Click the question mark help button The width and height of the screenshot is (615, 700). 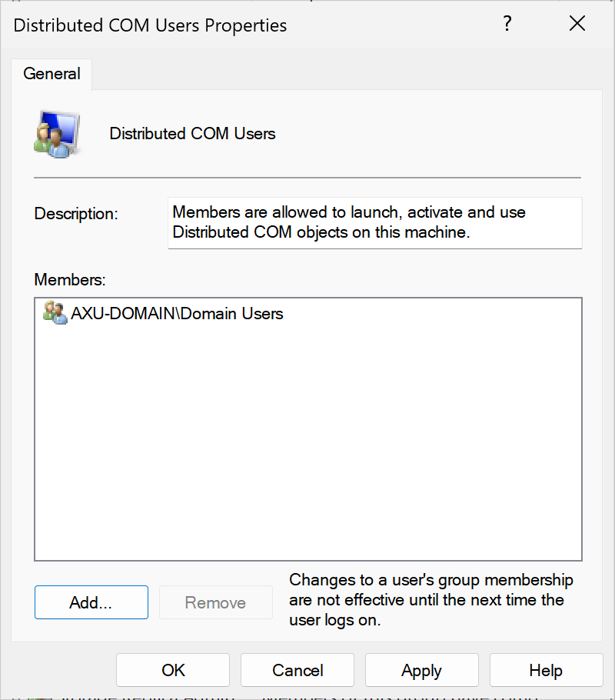pyautogui.click(x=507, y=25)
